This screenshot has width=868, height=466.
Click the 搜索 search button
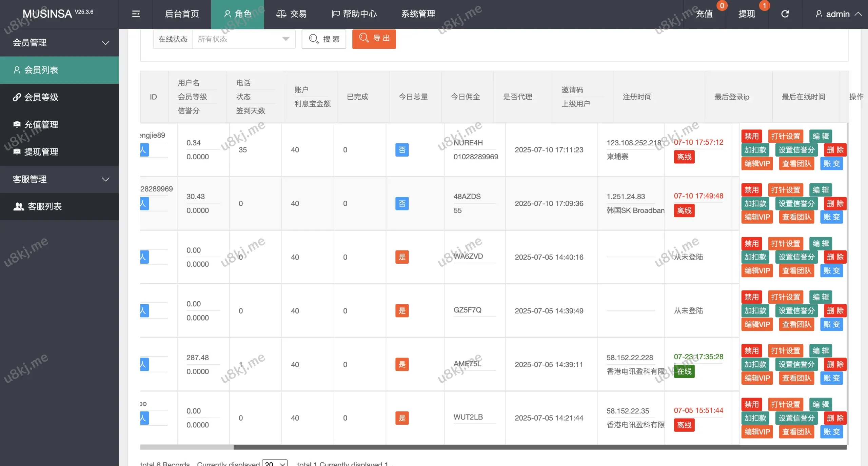[324, 39]
